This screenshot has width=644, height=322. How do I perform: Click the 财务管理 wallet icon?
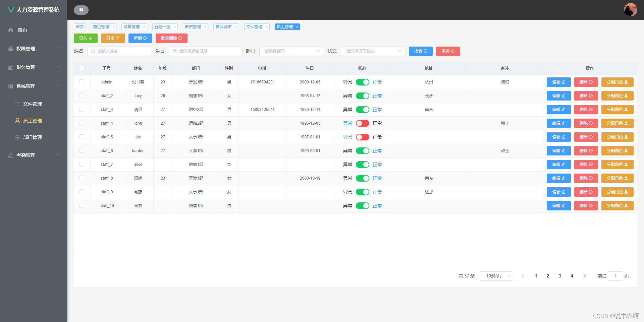(11, 67)
